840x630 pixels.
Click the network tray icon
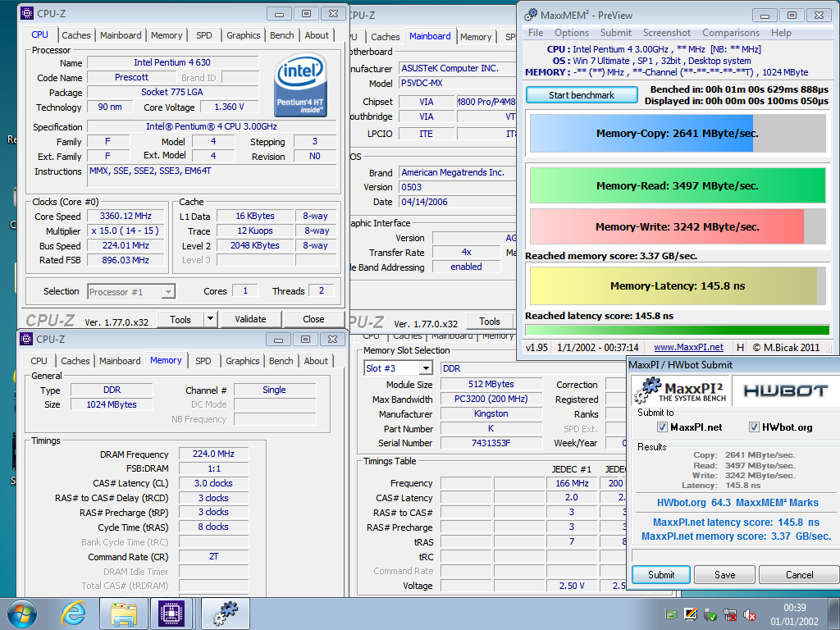[x=729, y=615]
